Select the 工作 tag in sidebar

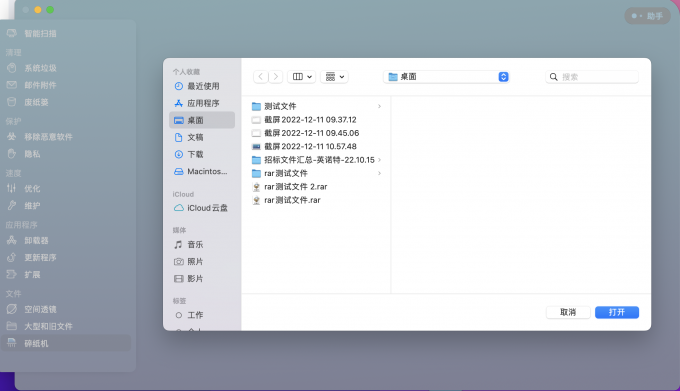coord(202,315)
